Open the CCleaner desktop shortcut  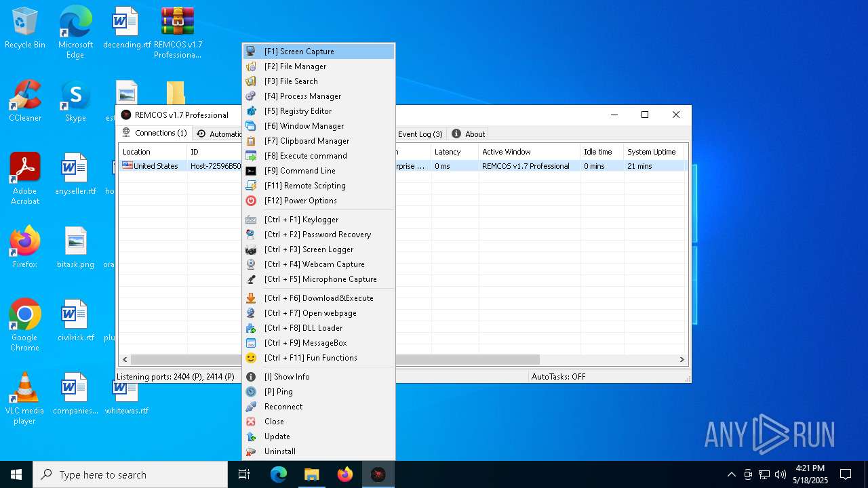pyautogui.click(x=25, y=102)
